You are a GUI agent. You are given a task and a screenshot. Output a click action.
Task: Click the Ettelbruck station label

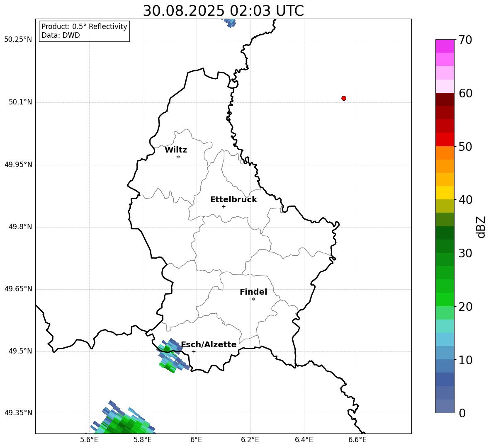tap(233, 200)
